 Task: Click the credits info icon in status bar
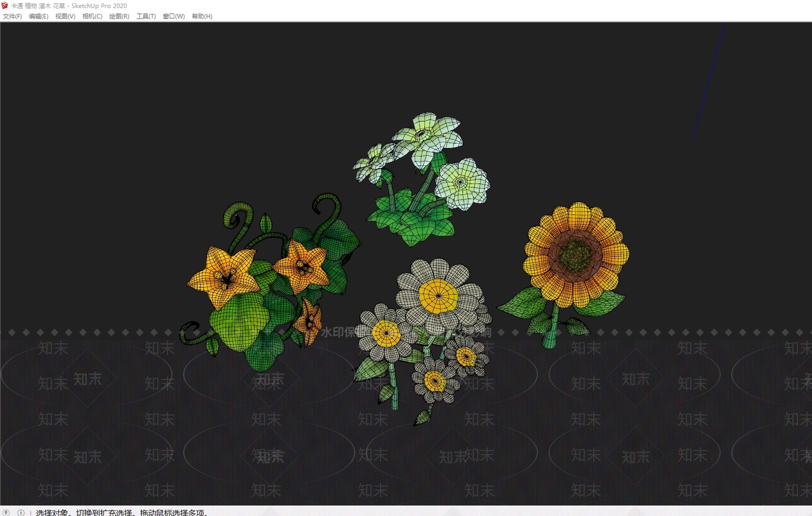pyautogui.click(x=21, y=512)
